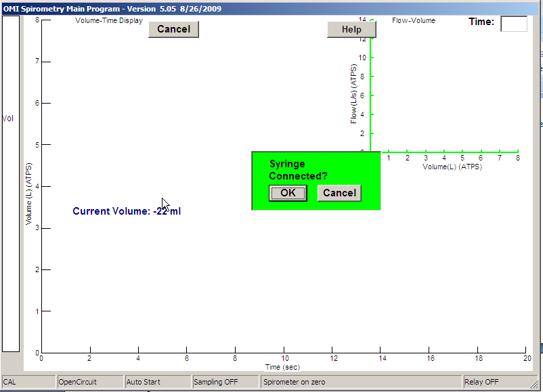This screenshot has width=543, height=392.
Task: Click the Volume-Time Display heading
Action: coord(108,20)
